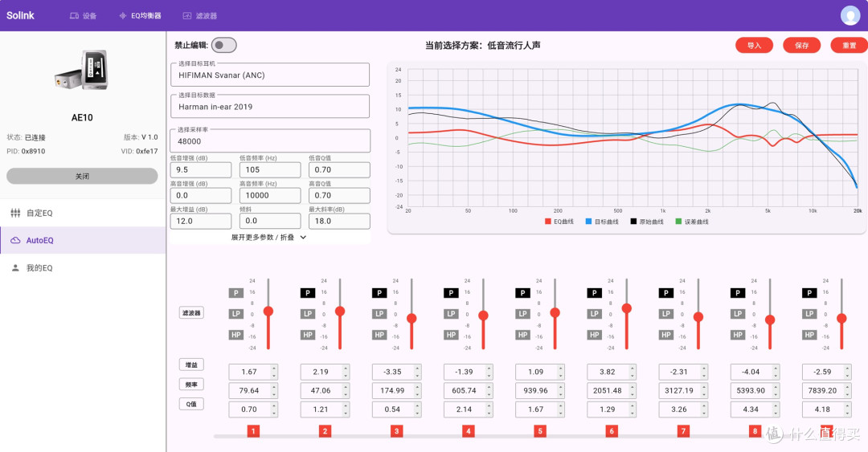Click the bass gain field 9.5
This screenshot has width=868, height=452.
pyautogui.click(x=201, y=170)
